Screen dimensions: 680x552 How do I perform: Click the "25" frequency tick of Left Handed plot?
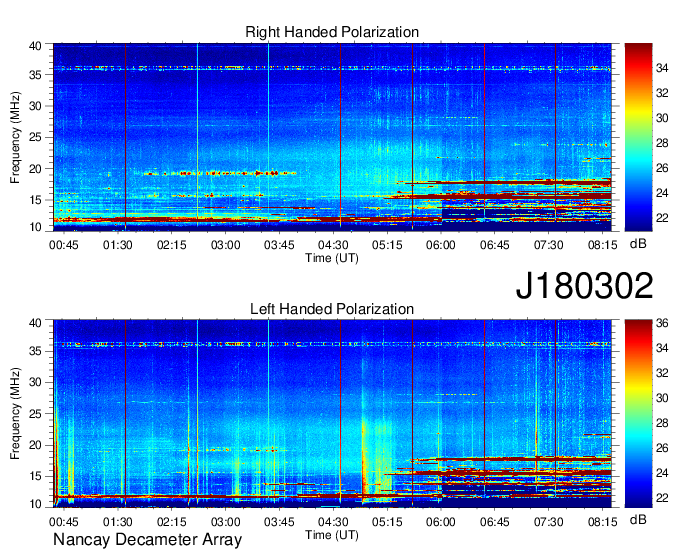click(x=35, y=414)
